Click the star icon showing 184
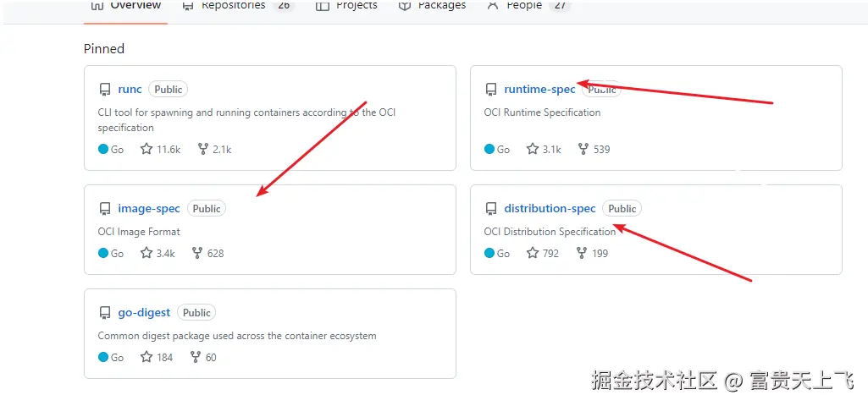The image size is (868, 406). coord(147,357)
